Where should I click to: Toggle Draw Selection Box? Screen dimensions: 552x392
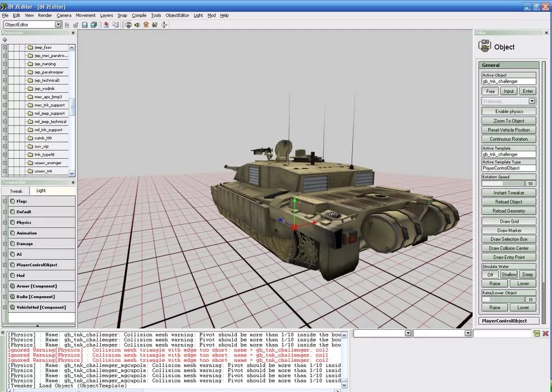click(x=509, y=239)
